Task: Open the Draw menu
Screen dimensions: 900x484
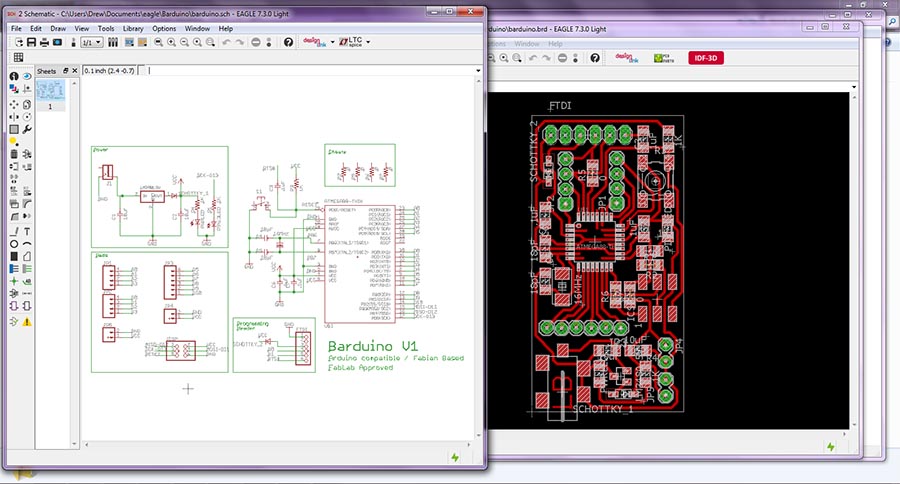Action: (x=58, y=28)
